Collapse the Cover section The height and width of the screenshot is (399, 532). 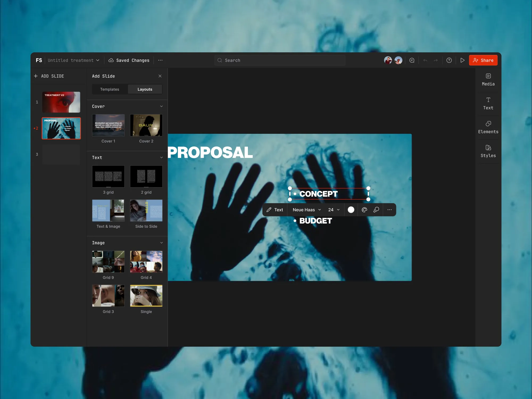coord(161,106)
